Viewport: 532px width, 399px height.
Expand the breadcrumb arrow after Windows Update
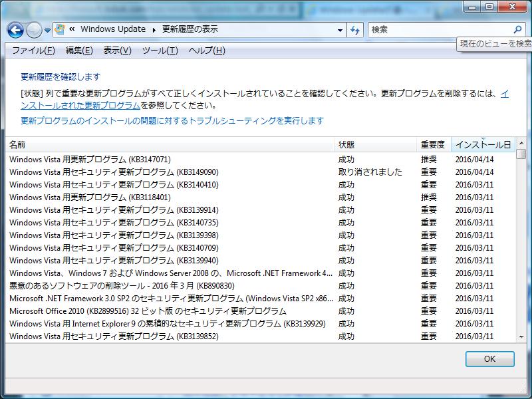[x=154, y=30]
